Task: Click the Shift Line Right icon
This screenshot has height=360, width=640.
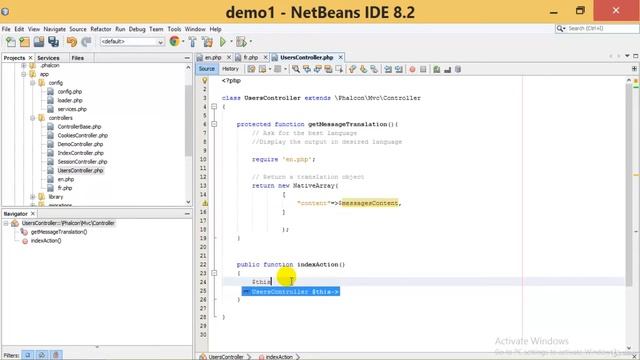Action: point(399,69)
